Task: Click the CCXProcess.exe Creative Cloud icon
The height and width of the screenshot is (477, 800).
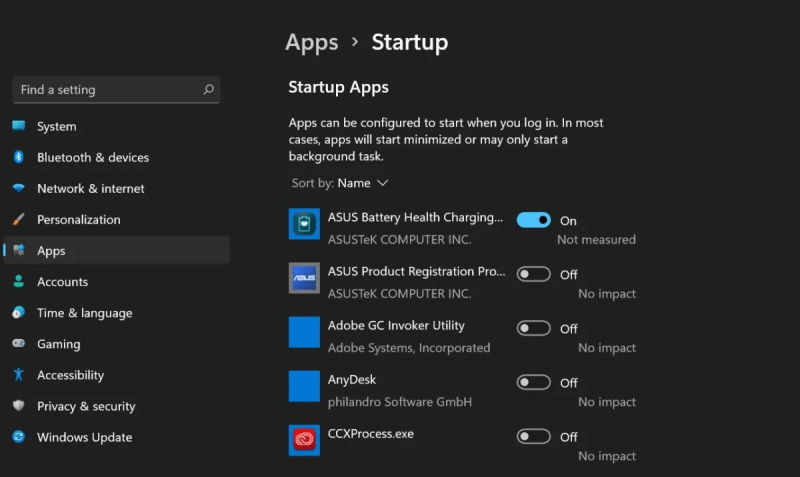Action: point(304,440)
